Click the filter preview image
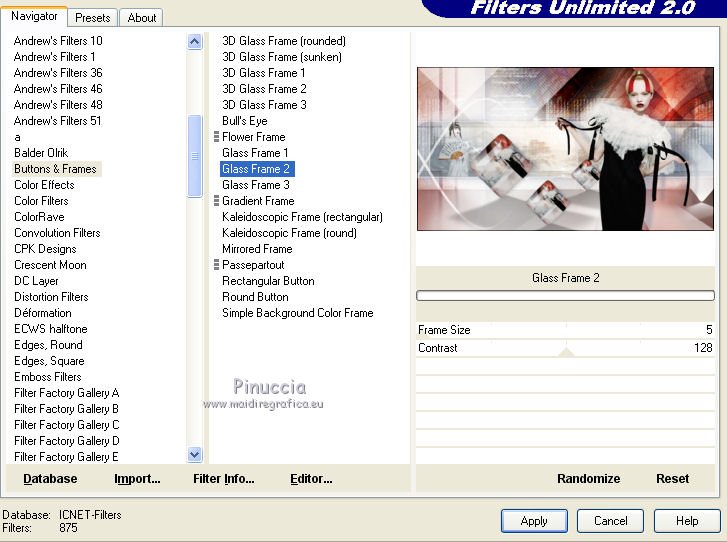 click(565, 149)
